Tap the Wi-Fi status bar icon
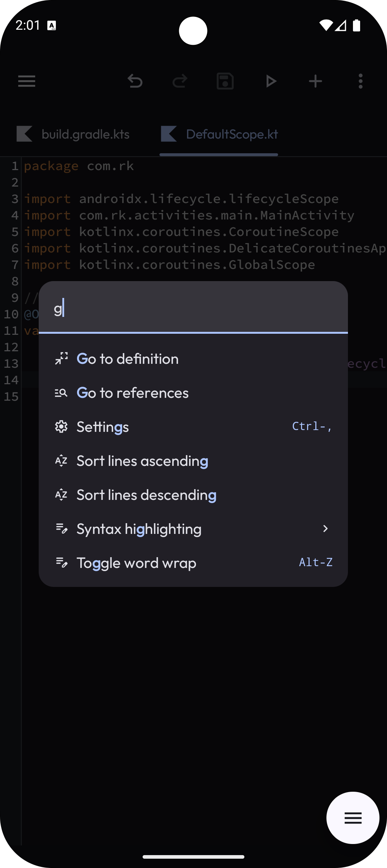Screen dimensions: 387x868 coord(326,25)
